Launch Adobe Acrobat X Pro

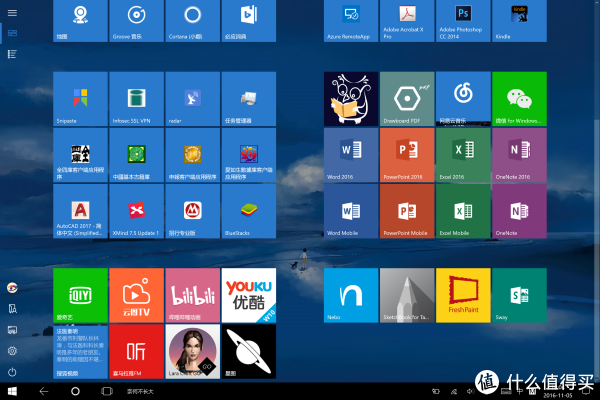pyautogui.click(x=407, y=21)
